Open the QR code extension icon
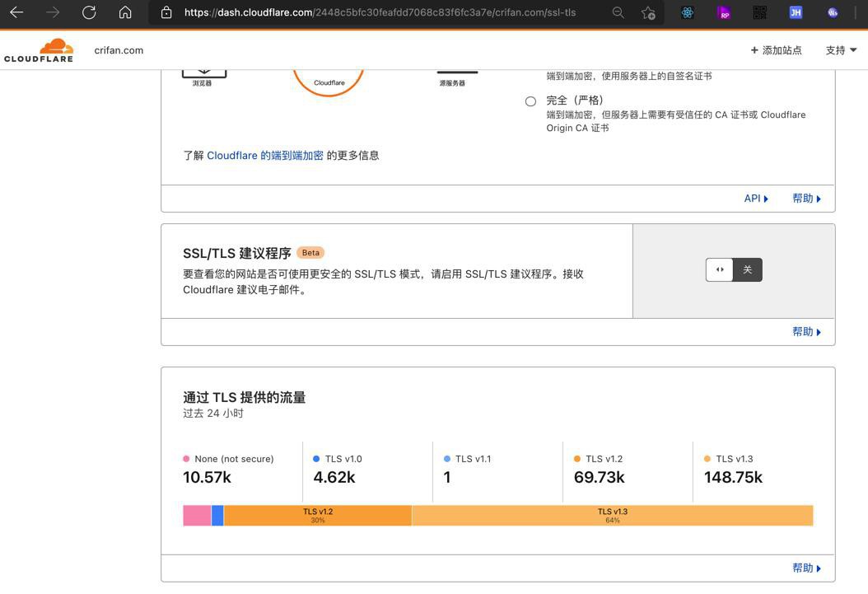Viewport: 868px width, 594px height. coord(759,12)
